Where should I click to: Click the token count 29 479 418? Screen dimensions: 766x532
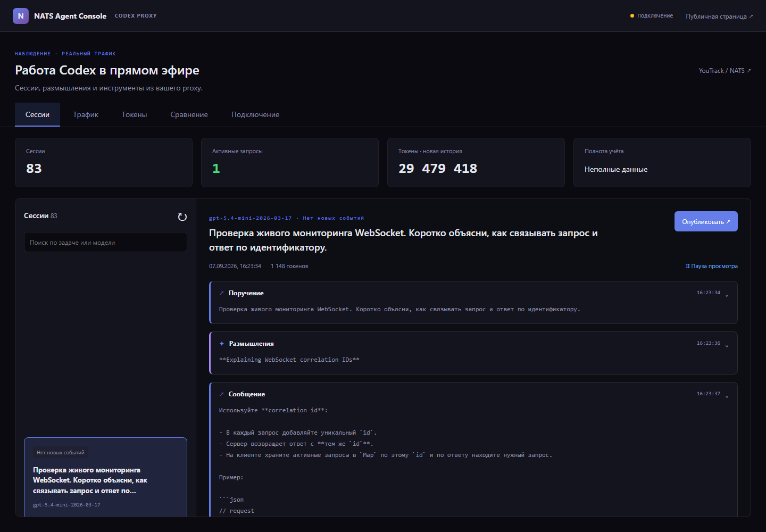coord(438,169)
